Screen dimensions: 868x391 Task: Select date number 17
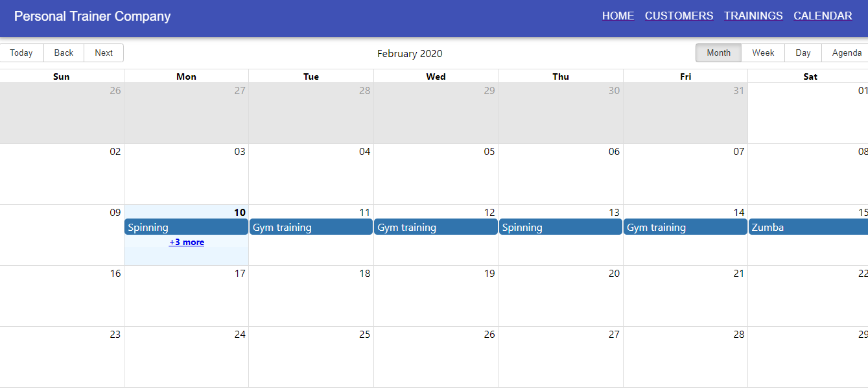click(x=240, y=274)
